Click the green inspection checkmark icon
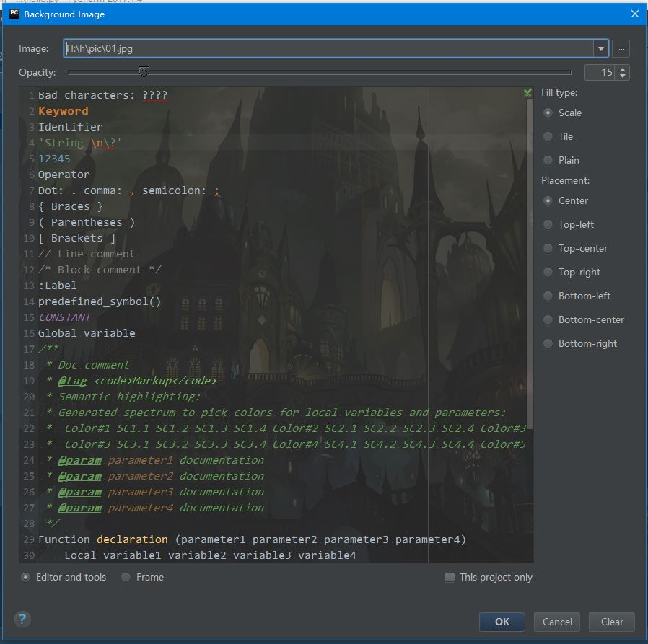The height and width of the screenshot is (644, 648). point(527,93)
